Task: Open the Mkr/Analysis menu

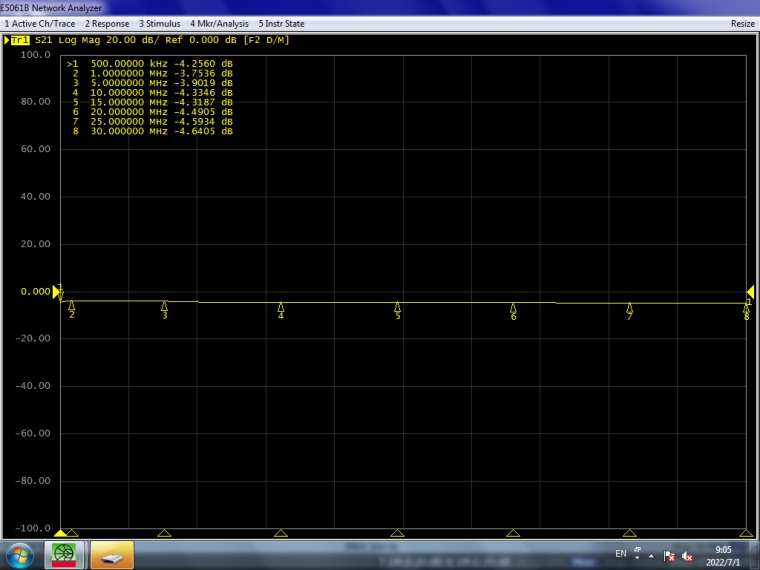Action: pos(219,23)
